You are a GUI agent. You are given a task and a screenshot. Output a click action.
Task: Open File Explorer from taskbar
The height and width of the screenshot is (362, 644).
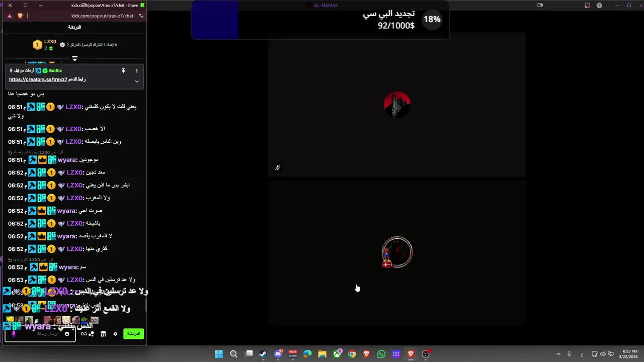[322, 354]
